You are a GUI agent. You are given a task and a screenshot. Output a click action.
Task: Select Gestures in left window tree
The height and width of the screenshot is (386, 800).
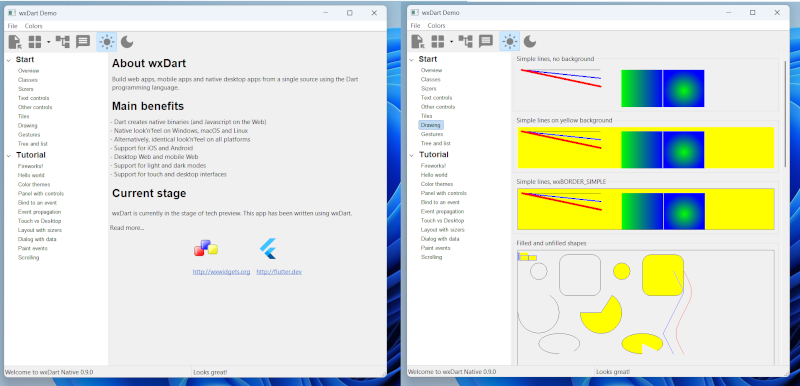click(28, 135)
